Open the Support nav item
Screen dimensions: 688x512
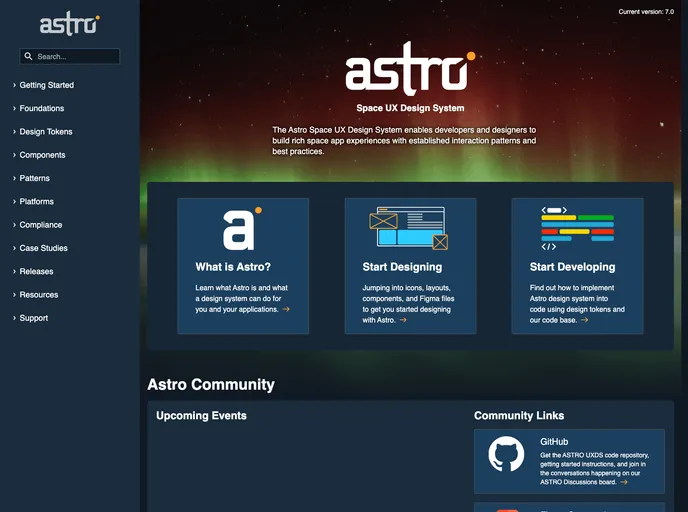click(33, 318)
